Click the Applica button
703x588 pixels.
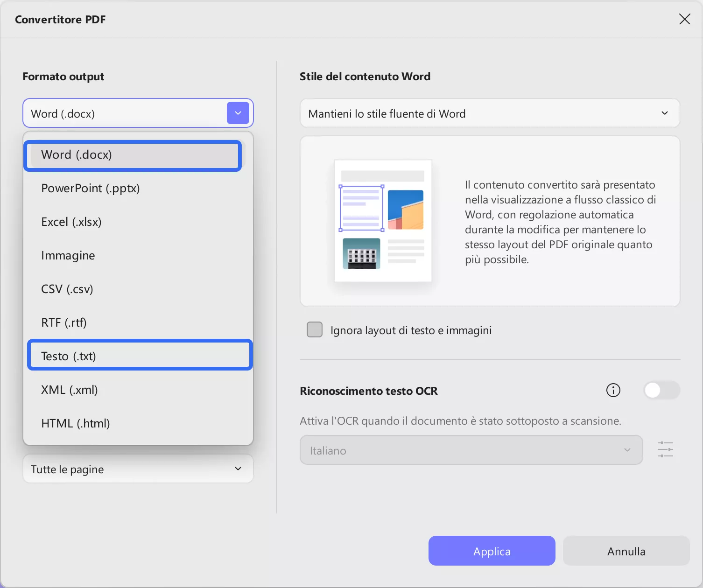point(492,551)
